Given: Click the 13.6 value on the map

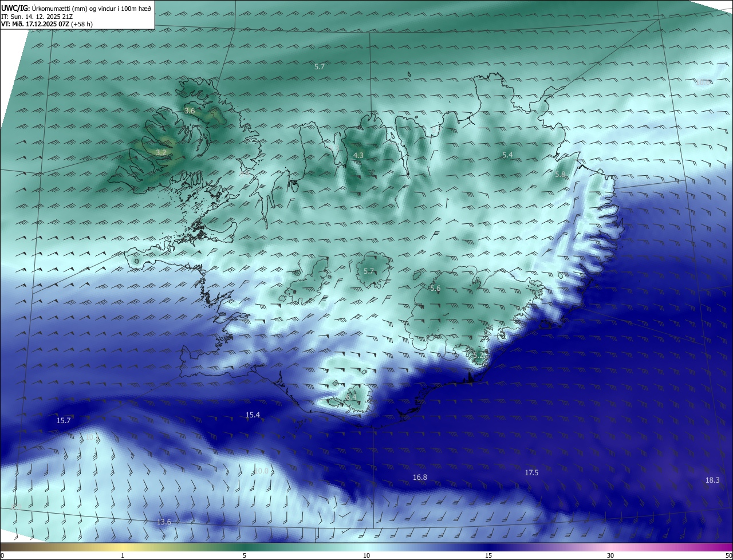Looking at the screenshot, I should pos(164,522).
